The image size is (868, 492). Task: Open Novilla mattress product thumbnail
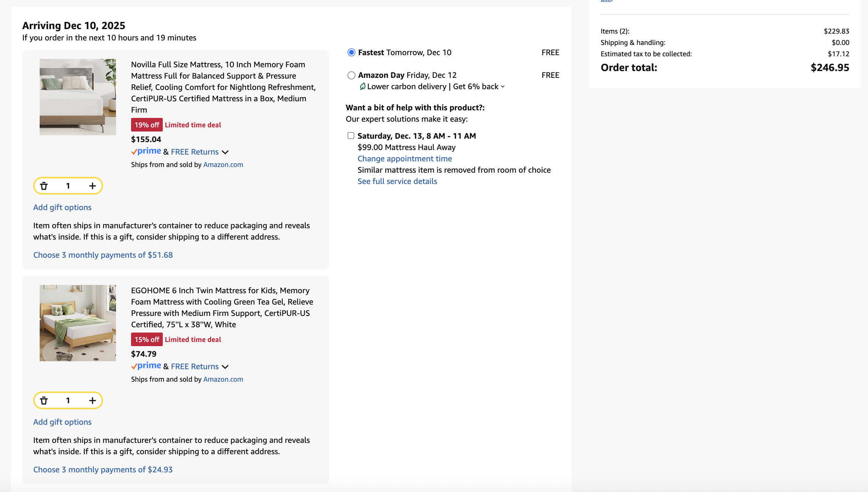(x=78, y=97)
